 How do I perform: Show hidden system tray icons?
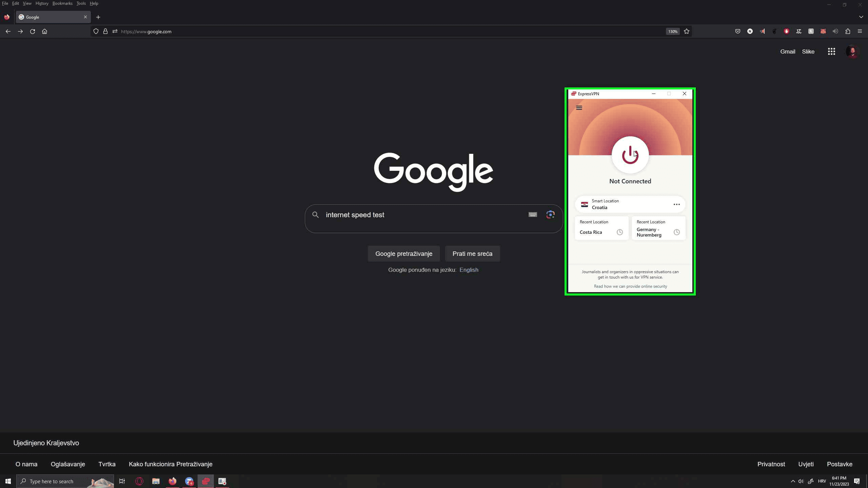(793, 481)
